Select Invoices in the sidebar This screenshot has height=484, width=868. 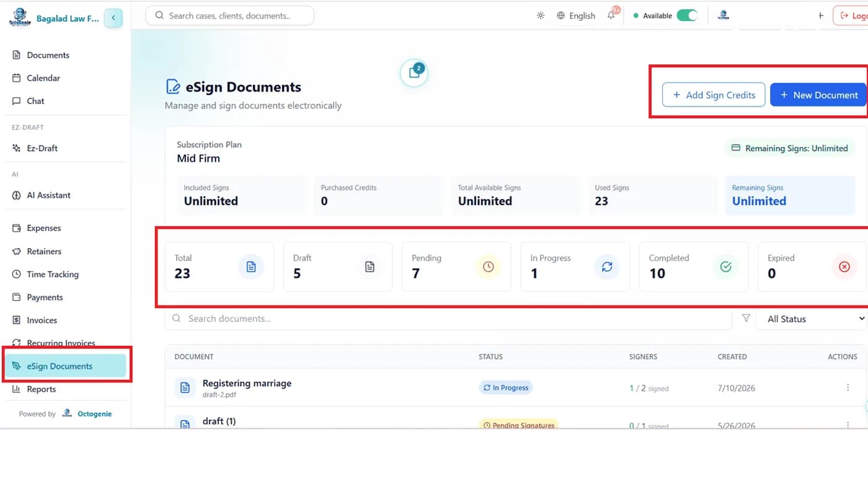66,320
